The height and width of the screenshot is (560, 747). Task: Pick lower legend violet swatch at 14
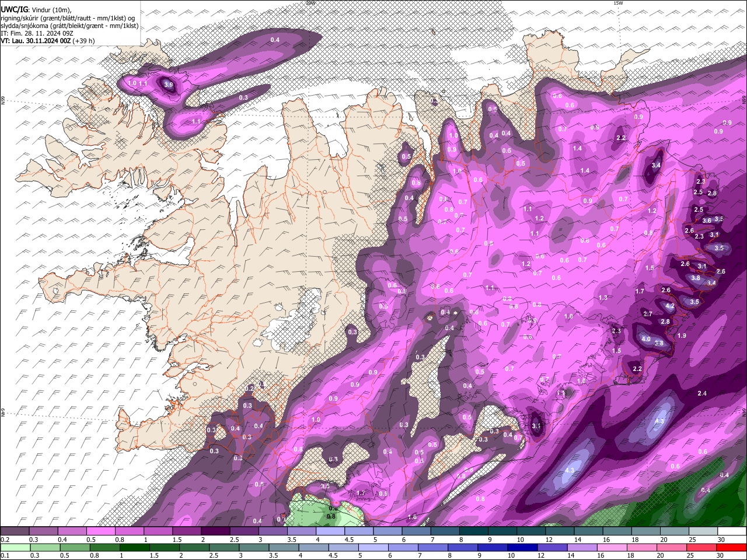(x=583, y=548)
